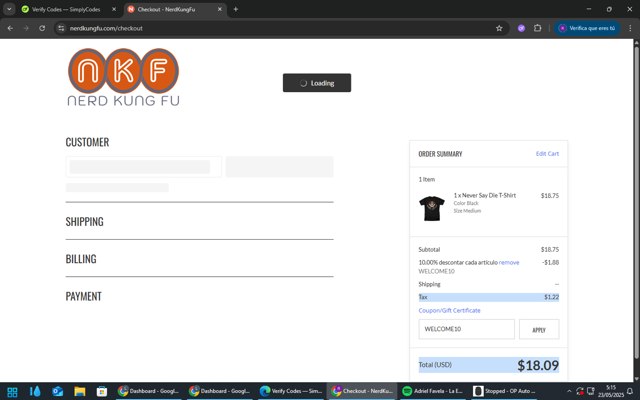
Task: Switch to Verify Codes — SimplyCodes tab
Action: [x=65, y=9]
